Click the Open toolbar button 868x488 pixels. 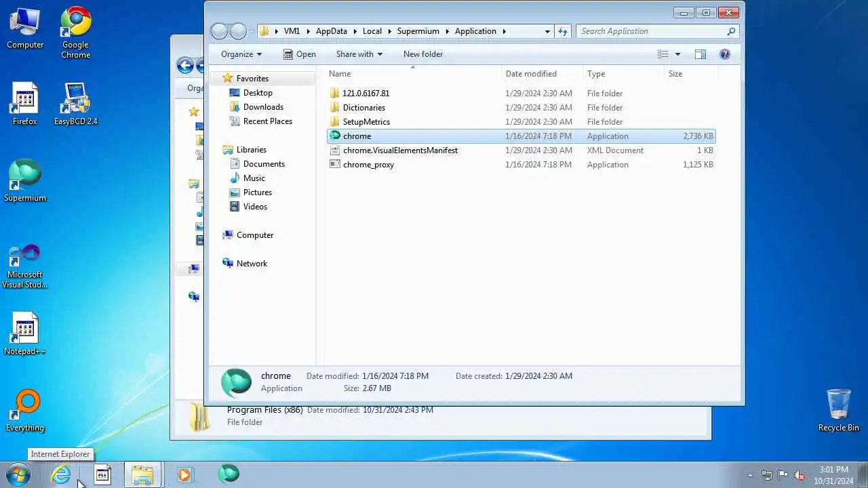(x=299, y=54)
